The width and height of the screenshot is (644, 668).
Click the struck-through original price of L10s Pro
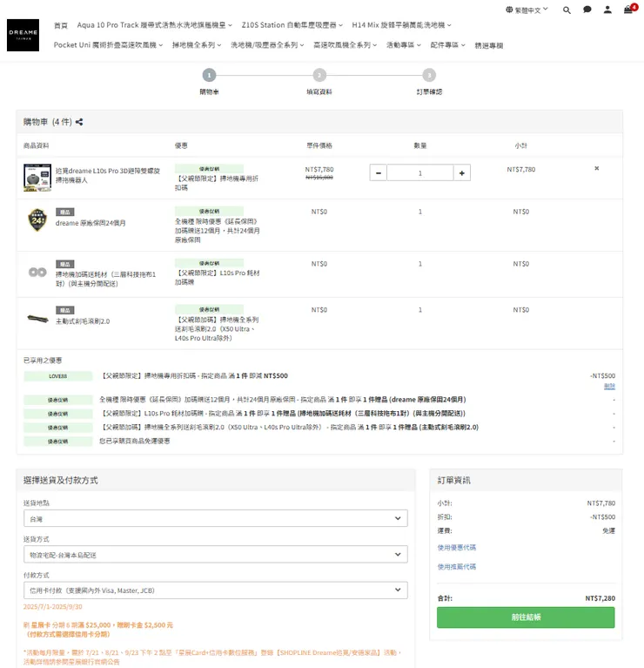(x=319, y=177)
